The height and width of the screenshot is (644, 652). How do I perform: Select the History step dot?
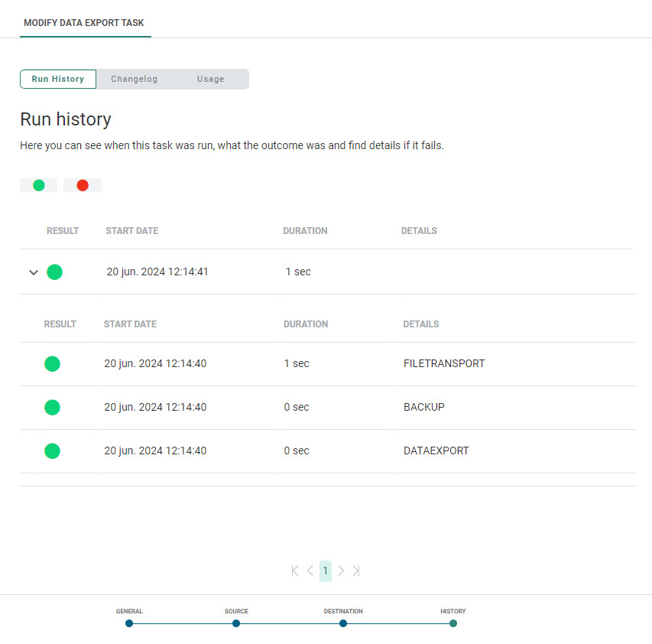[x=453, y=623]
